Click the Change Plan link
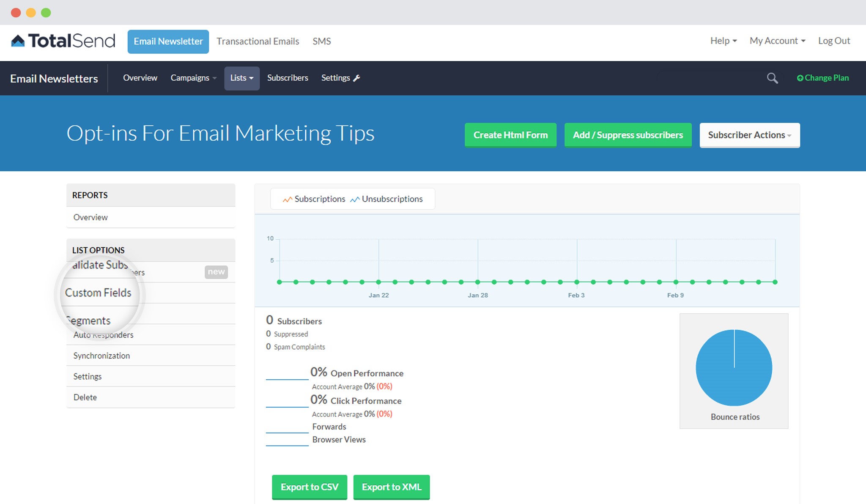866x504 pixels. point(823,78)
